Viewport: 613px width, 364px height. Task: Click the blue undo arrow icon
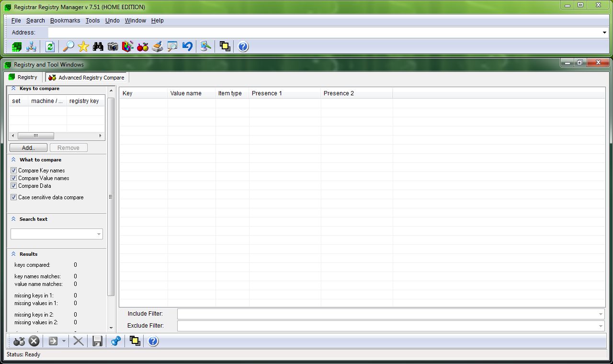[x=187, y=46]
